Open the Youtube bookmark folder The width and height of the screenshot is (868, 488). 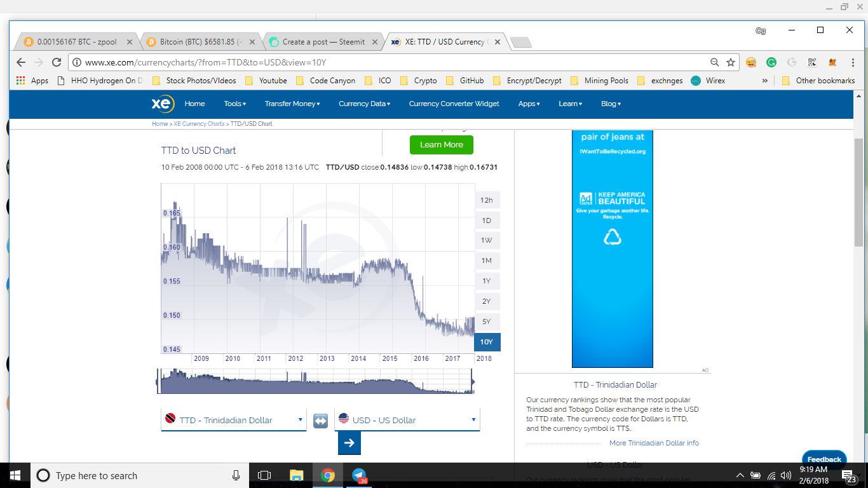click(x=266, y=81)
